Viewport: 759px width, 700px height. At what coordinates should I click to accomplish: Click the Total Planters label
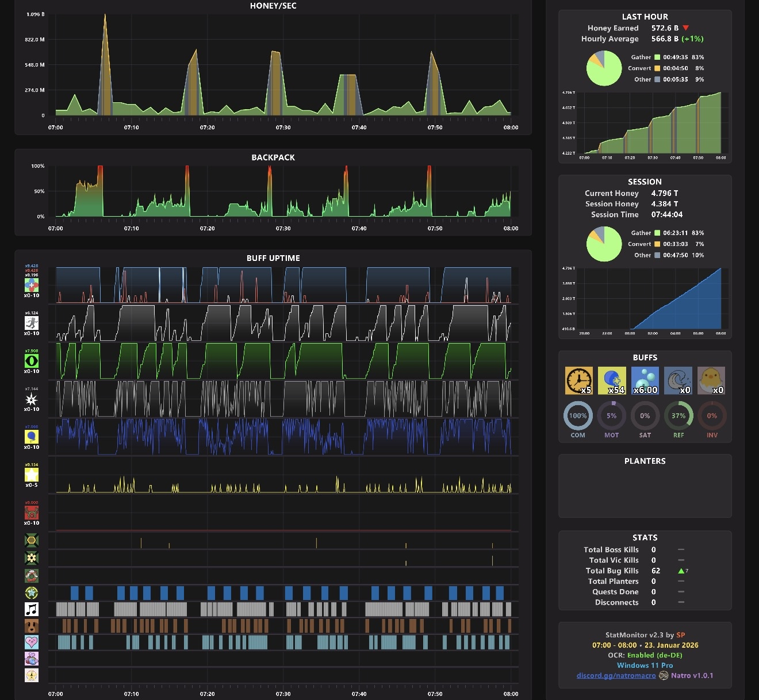[x=614, y=581]
